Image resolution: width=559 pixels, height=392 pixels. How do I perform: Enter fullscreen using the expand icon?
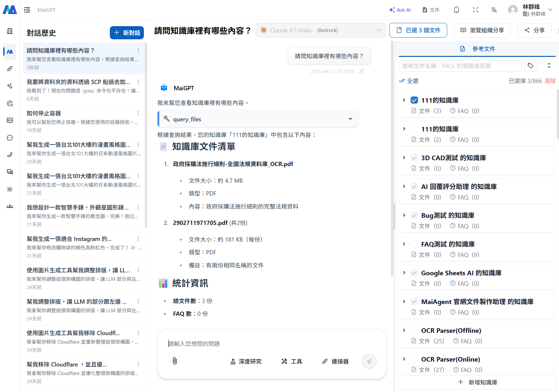(x=476, y=10)
